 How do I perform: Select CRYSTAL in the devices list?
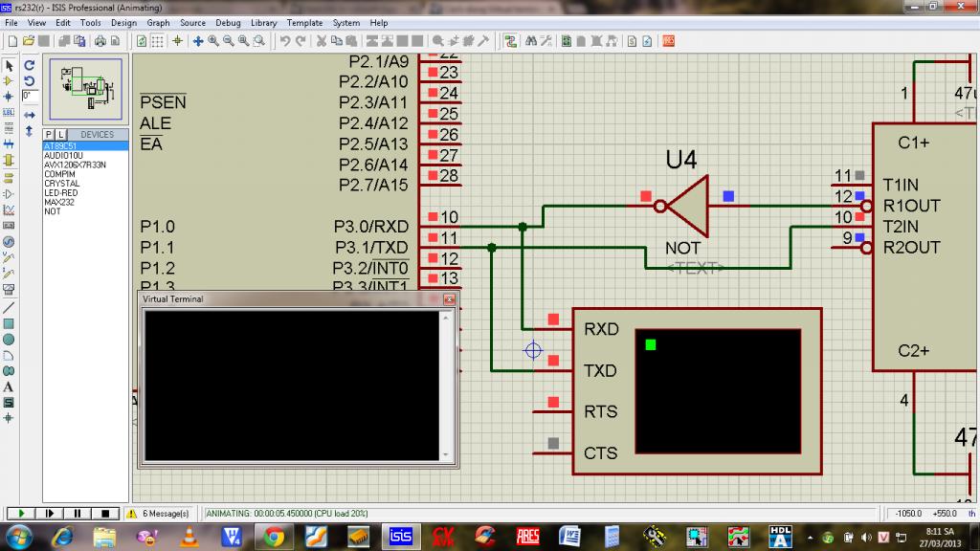(61, 184)
